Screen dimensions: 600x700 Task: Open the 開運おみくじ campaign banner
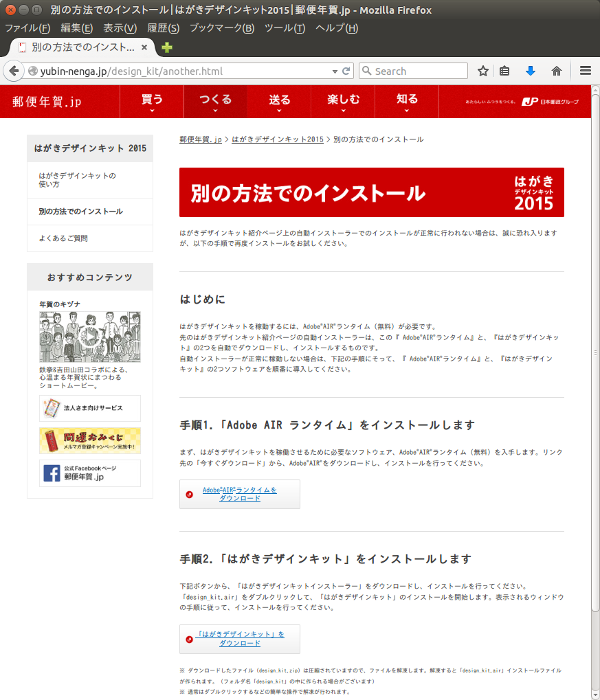tap(90, 440)
